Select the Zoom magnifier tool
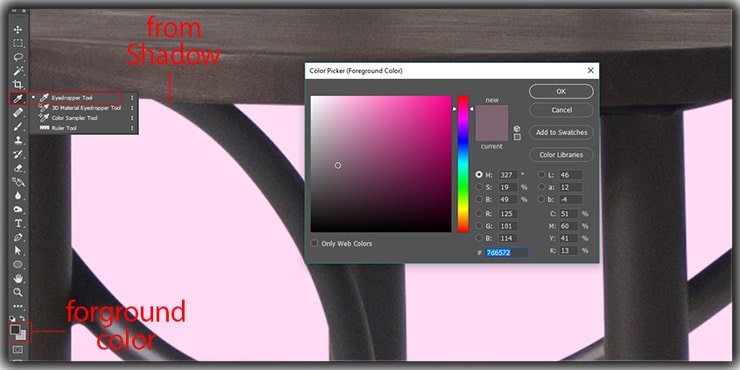The width and height of the screenshot is (740, 370). (x=18, y=292)
